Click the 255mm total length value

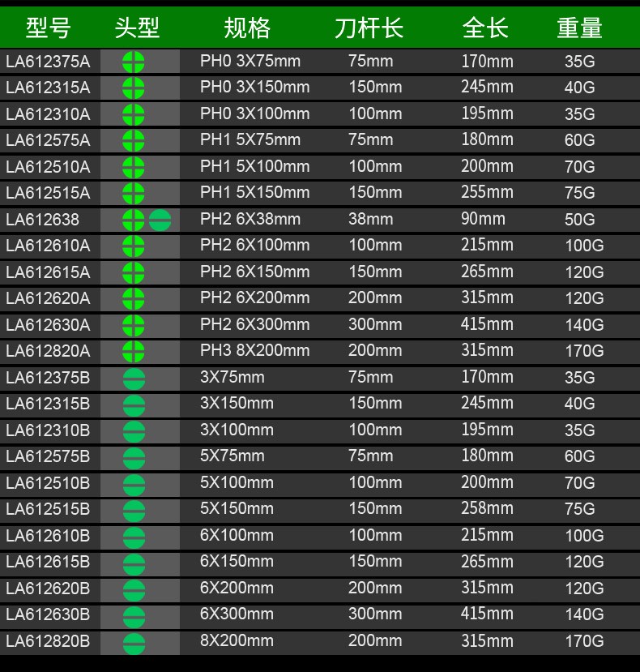487,192
